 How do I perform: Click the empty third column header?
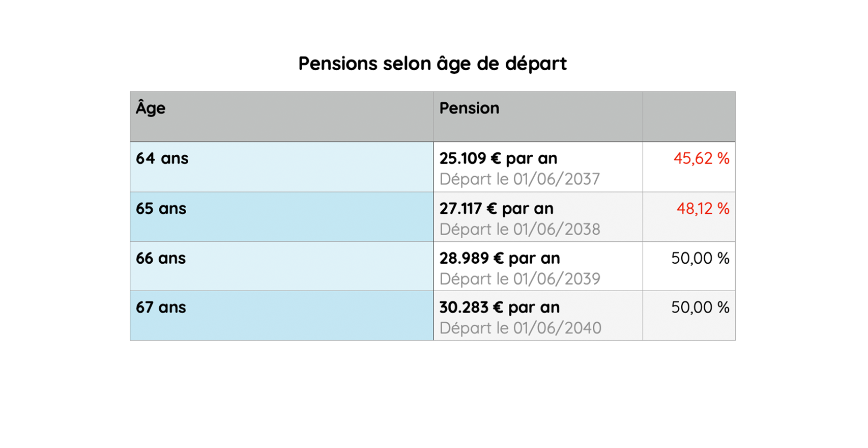coord(689,117)
